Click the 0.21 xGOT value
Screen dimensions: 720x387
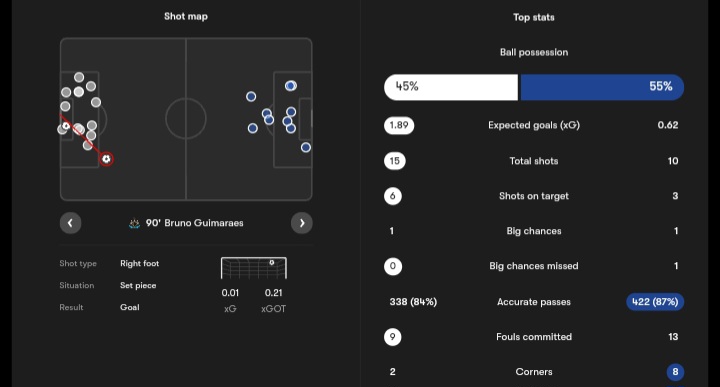274,293
